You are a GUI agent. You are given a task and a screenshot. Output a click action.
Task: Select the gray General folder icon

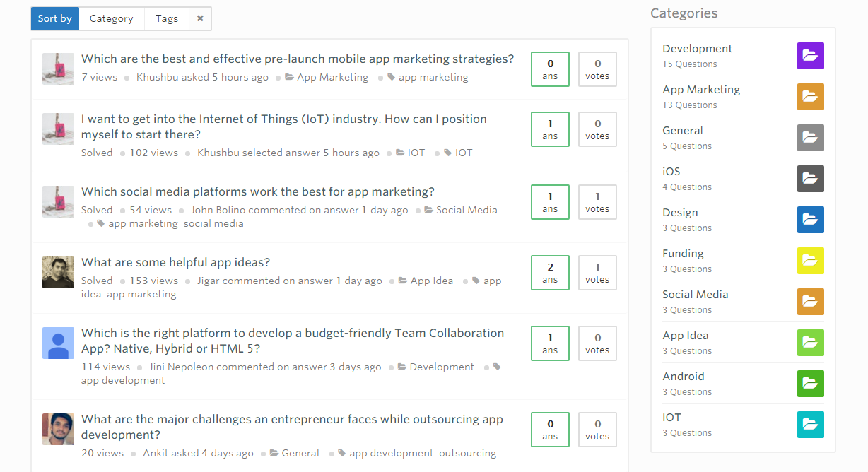[x=810, y=138]
